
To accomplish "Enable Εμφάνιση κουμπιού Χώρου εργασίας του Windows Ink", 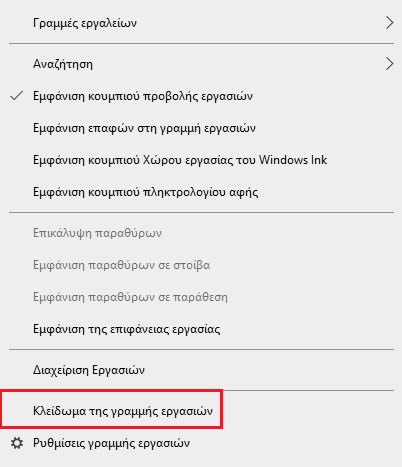I will 201,160.
